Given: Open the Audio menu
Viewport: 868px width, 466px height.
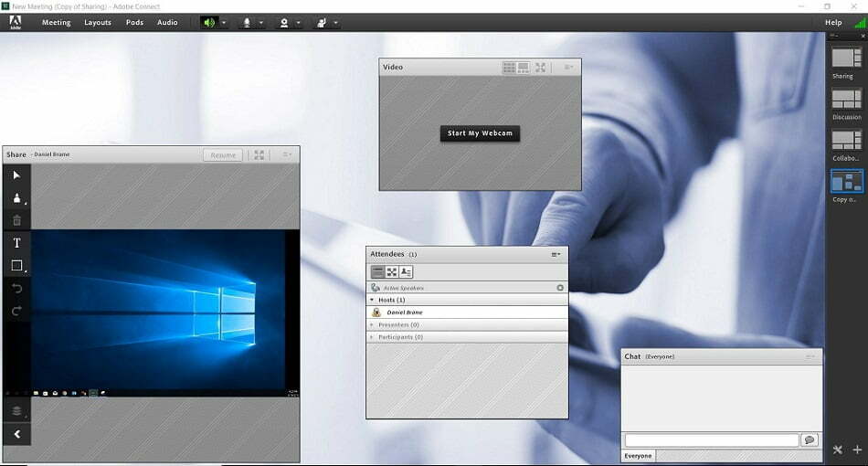Looking at the screenshot, I should pos(167,23).
